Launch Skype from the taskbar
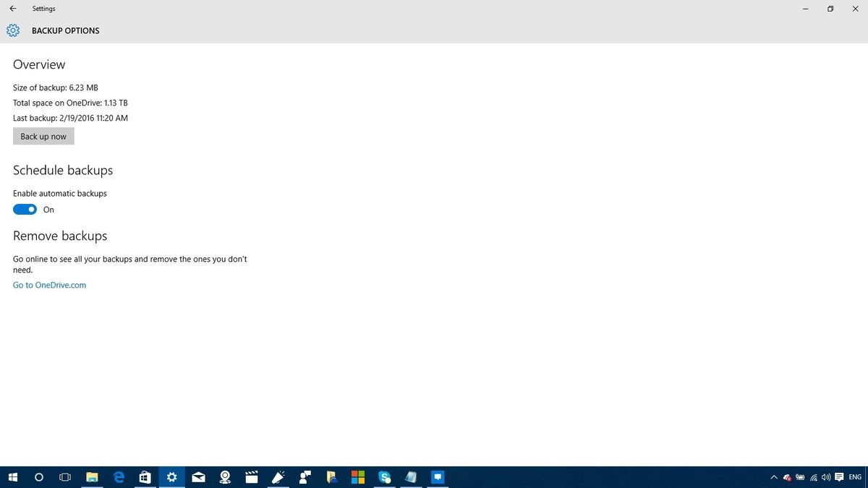 pyautogui.click(x=384, y=477)
